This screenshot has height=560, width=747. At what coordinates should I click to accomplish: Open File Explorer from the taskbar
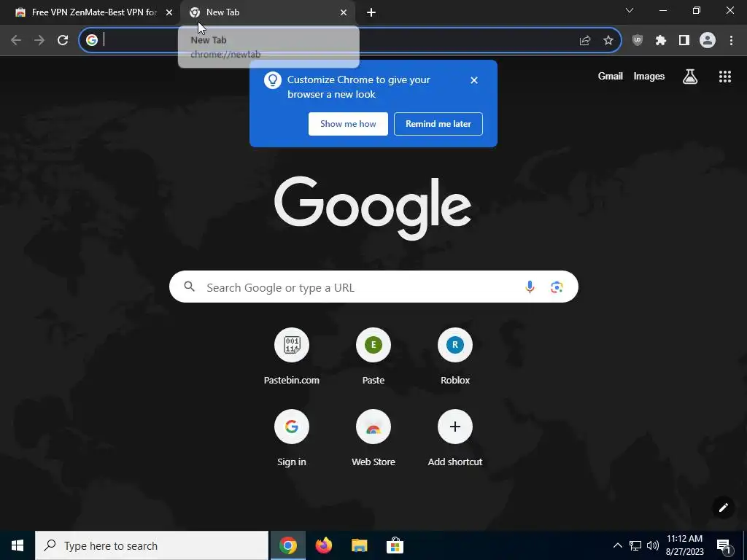click(x=359, y=545)
